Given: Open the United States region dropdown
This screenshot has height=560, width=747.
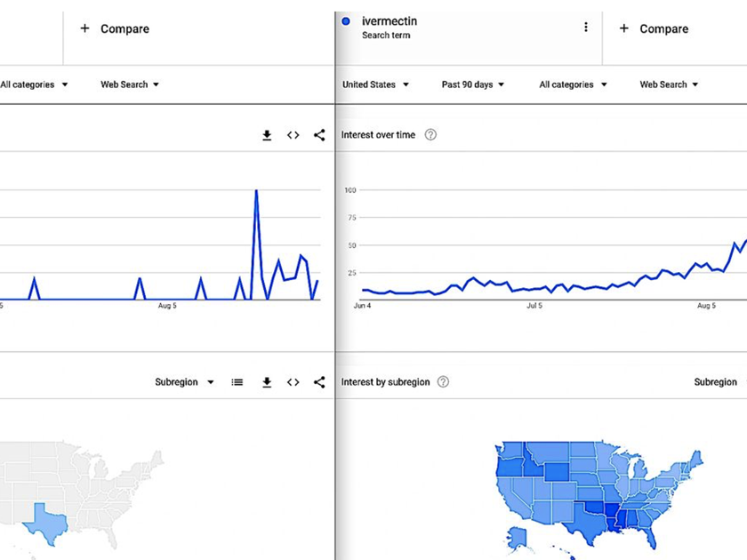Looking at the screenshot, I should 375,84.
